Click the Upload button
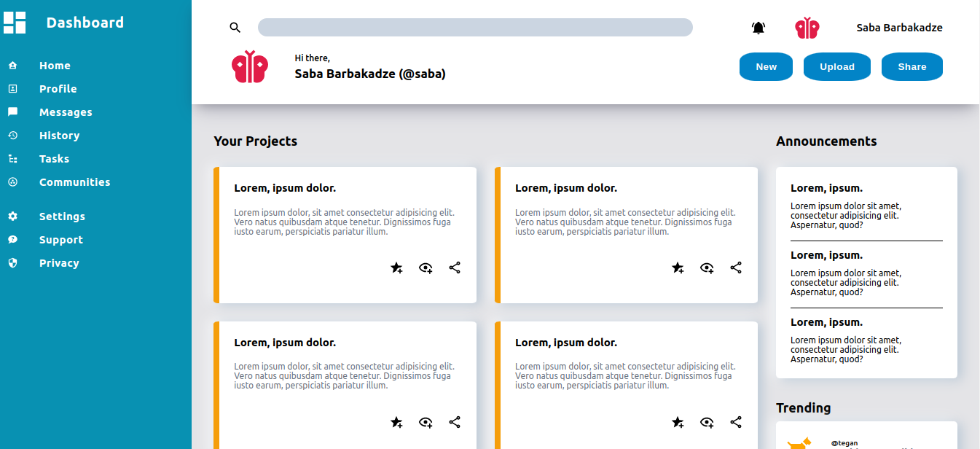 tap(836, 66)
